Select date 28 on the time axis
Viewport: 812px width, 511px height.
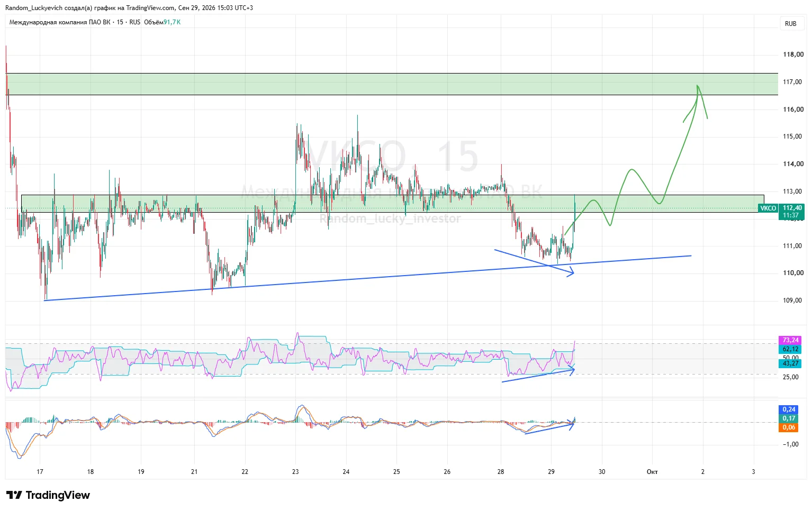[501, 472]
